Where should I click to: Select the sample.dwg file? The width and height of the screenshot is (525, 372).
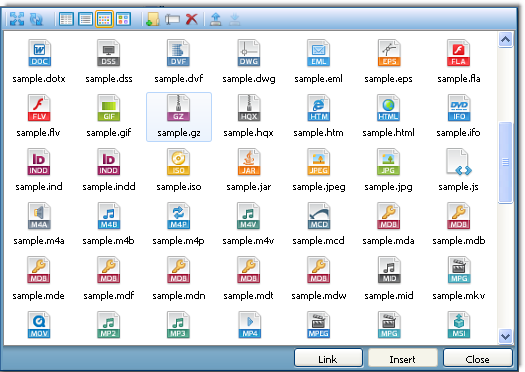(x=249, y=62)
